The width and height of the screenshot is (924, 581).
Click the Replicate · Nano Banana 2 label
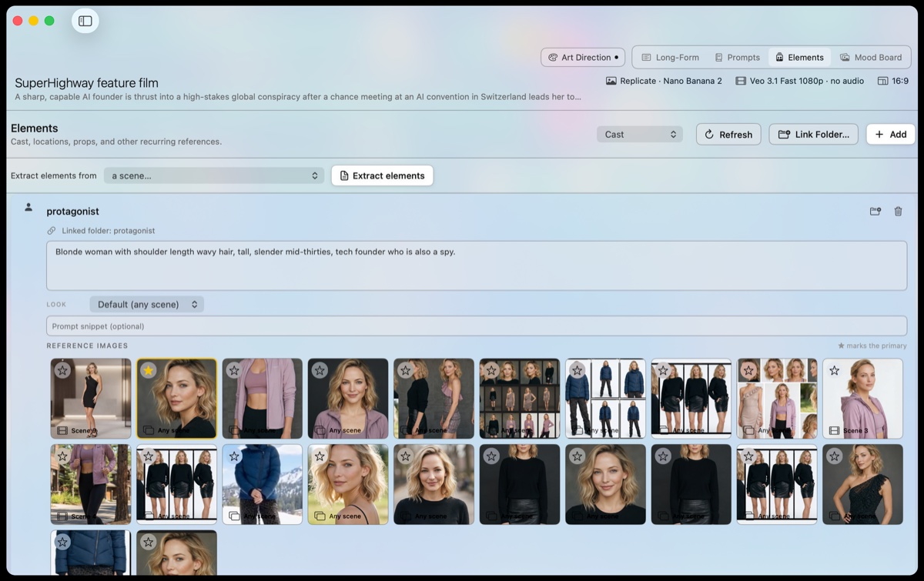pos(671,81)
